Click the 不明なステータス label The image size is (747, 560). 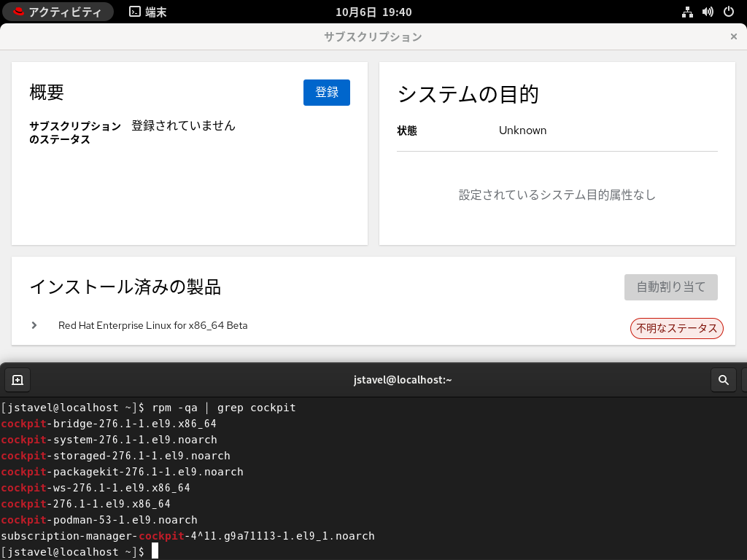pos(676,329)
